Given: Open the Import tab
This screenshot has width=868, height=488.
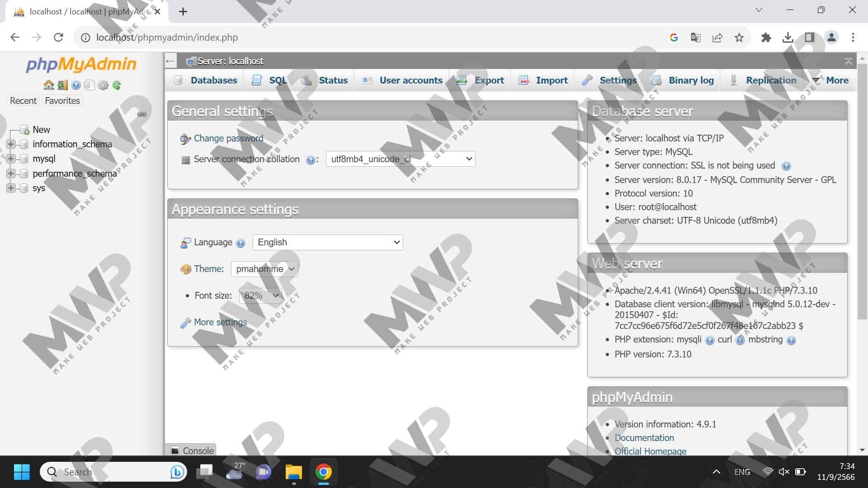Looking at the screenshot, I should (x=543, y=80).
